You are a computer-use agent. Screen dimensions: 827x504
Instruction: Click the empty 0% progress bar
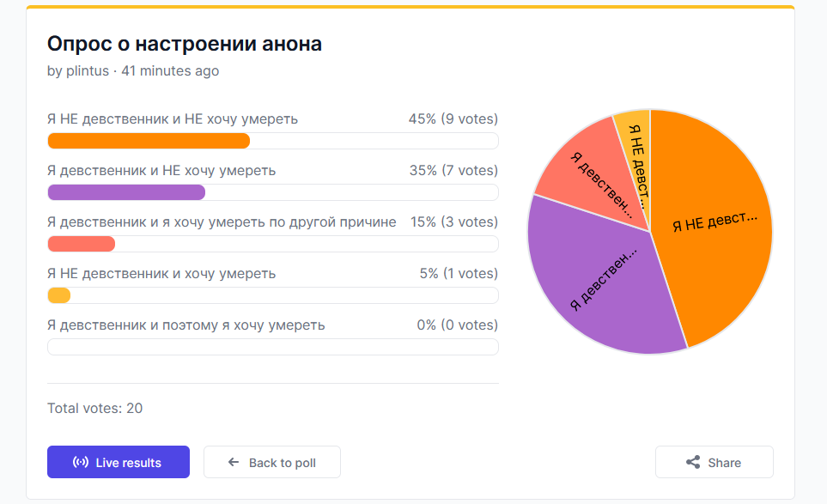pos(272,347)
